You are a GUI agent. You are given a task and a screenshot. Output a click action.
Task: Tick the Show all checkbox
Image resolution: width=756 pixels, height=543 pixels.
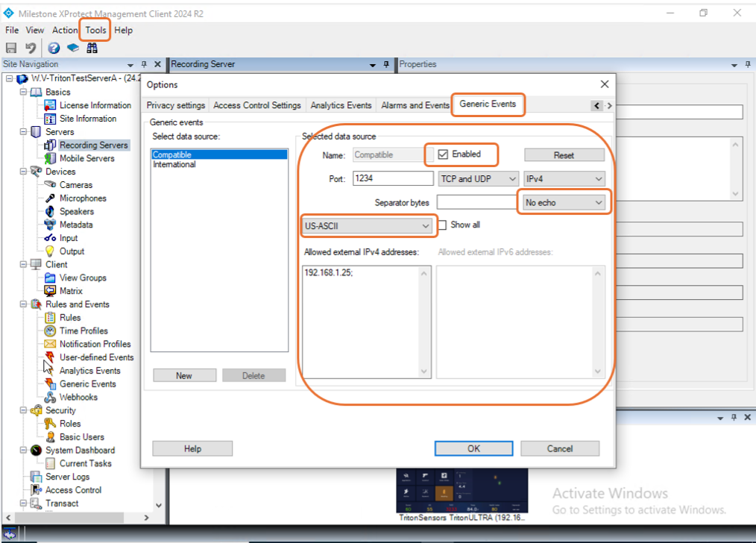tap(442, 225)
